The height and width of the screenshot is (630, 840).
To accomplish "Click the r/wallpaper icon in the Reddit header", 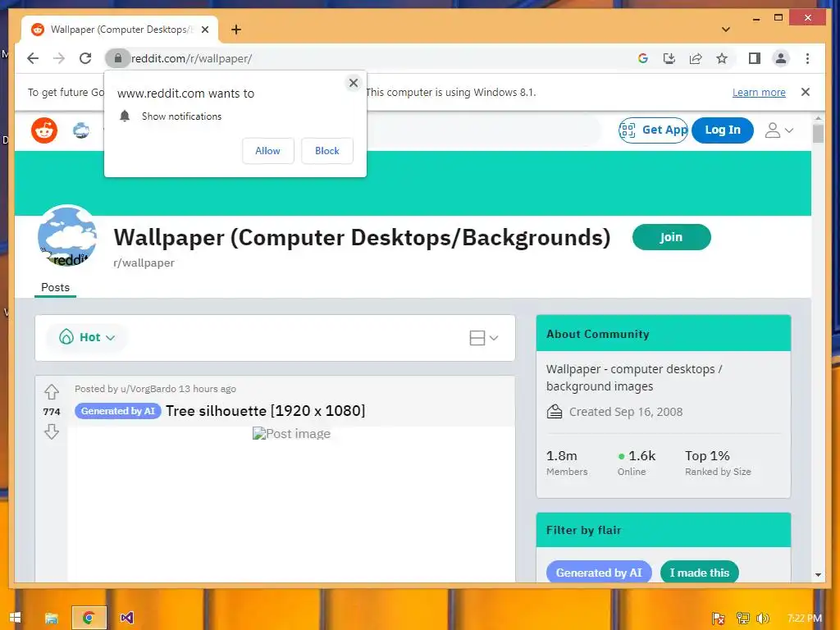I will point(81,130).
